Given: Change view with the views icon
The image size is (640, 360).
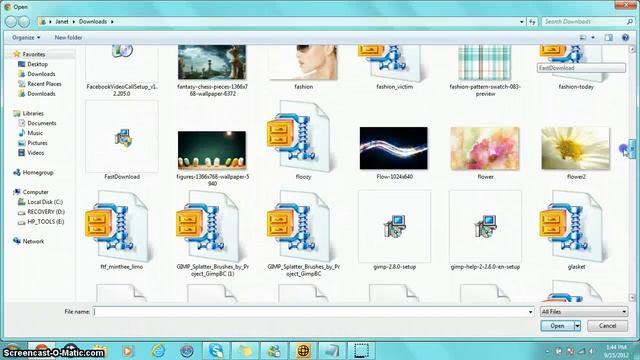Looking at the screenshot, I should pos(583,38).
